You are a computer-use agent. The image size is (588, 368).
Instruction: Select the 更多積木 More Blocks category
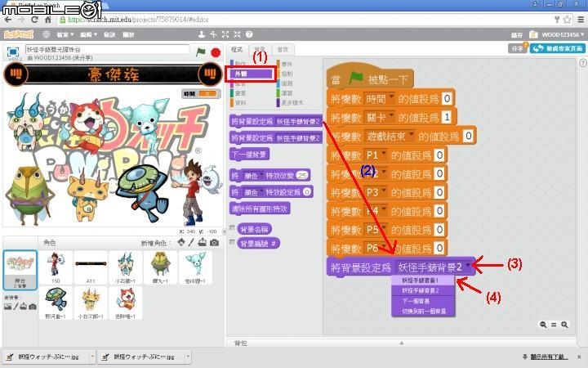pyautogui.click(x=290, y=102)
